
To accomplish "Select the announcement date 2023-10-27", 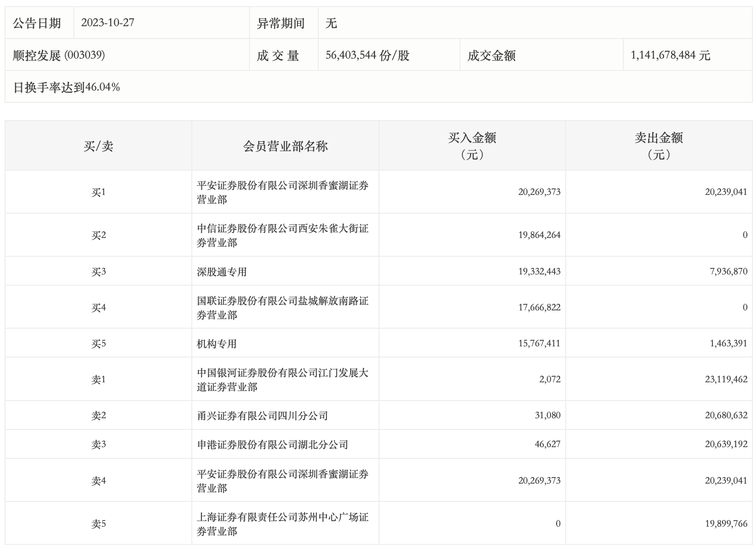I will pos(108,23).
